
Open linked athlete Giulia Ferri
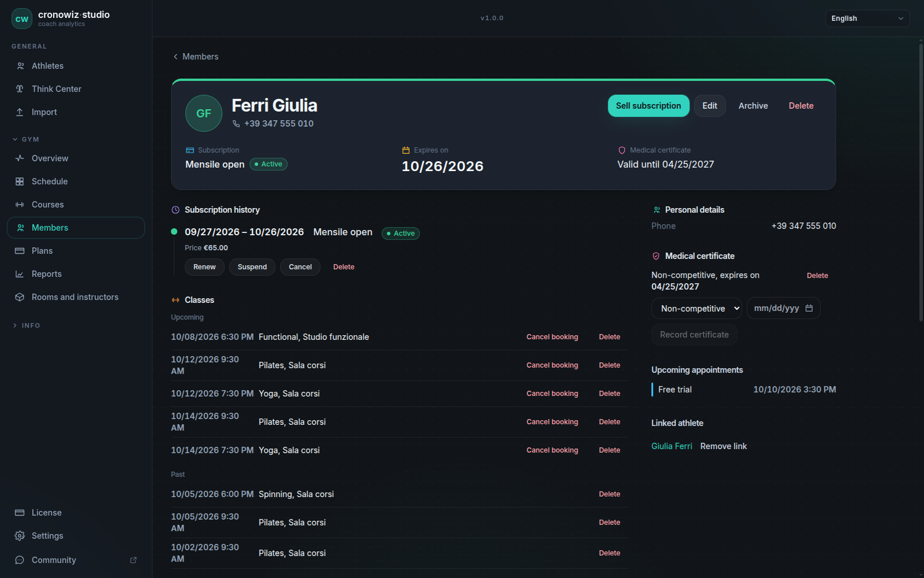(x=672, y=446)
